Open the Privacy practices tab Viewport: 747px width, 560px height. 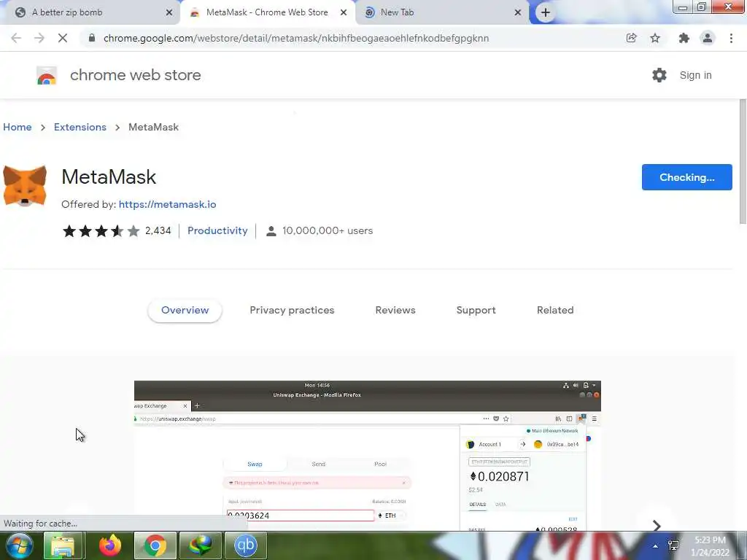292,310
